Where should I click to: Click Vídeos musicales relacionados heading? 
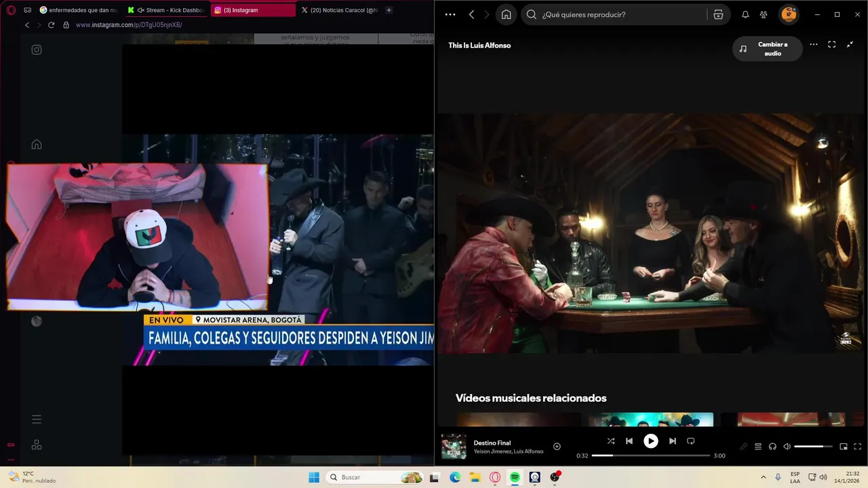coord(531,398)
